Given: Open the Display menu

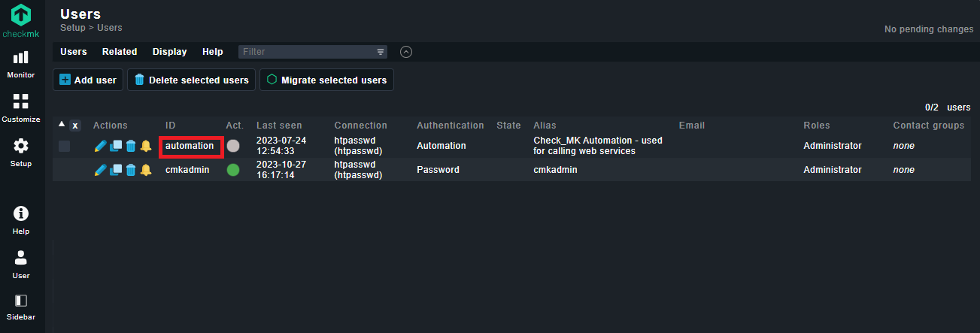Looking at the screenshot, I should 169,52.
